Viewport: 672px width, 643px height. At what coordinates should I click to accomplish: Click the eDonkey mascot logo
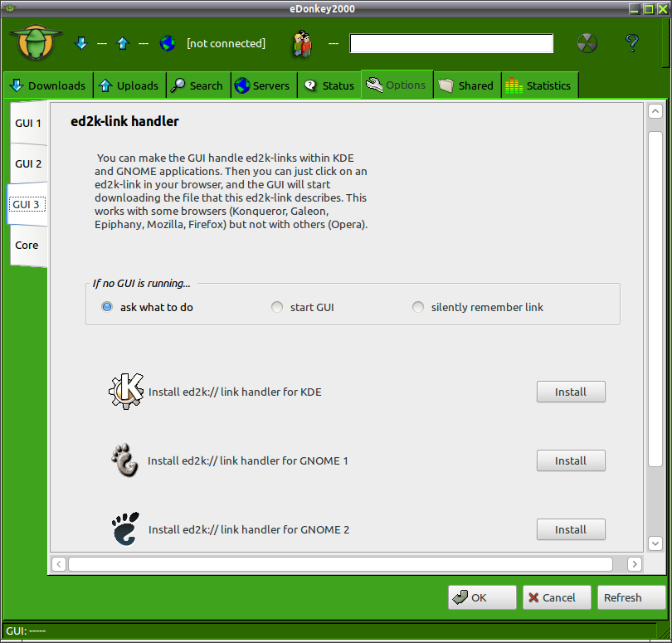(36, 42)
